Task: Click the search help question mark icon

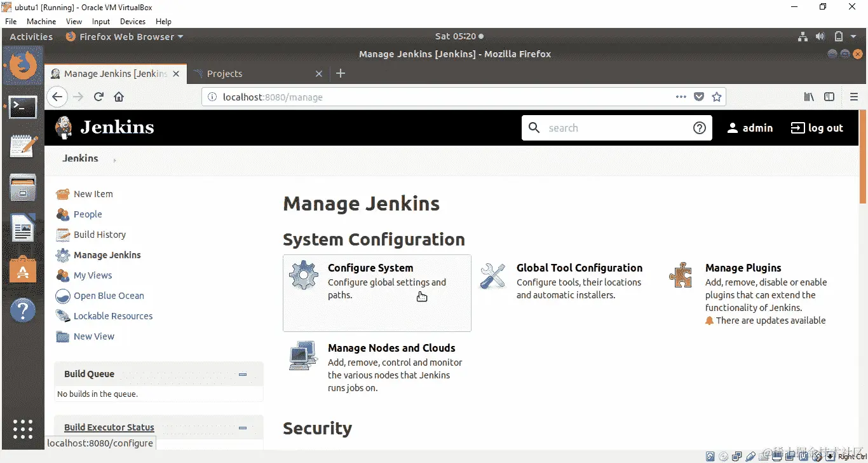Action: coord(700,128)
